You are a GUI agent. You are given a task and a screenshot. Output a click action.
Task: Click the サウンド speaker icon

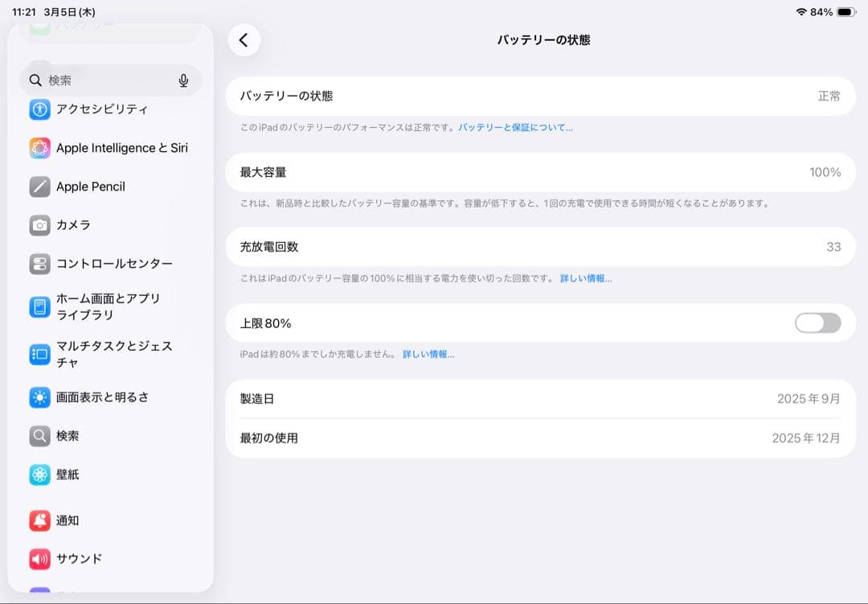[40, 559]
